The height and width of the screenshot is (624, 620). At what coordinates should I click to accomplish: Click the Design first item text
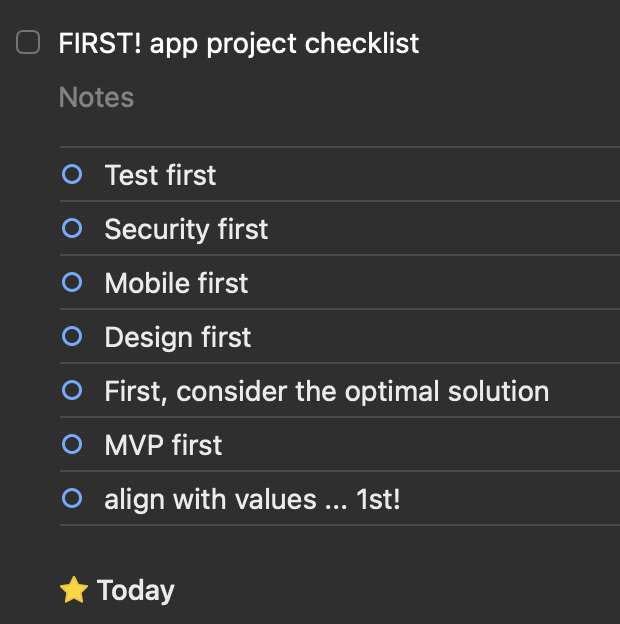pos(178,338)
